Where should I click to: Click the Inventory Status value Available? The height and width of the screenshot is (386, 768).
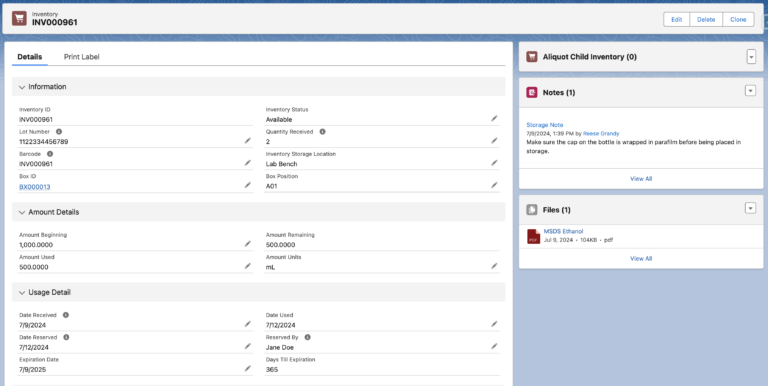[x=279, y=120]
